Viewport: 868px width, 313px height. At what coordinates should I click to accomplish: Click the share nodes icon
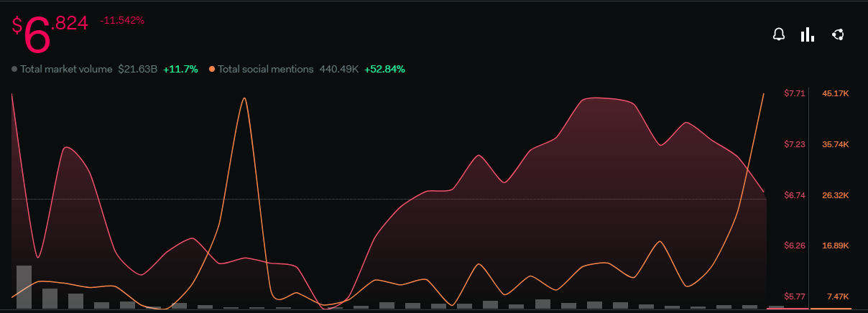[837, 34]
